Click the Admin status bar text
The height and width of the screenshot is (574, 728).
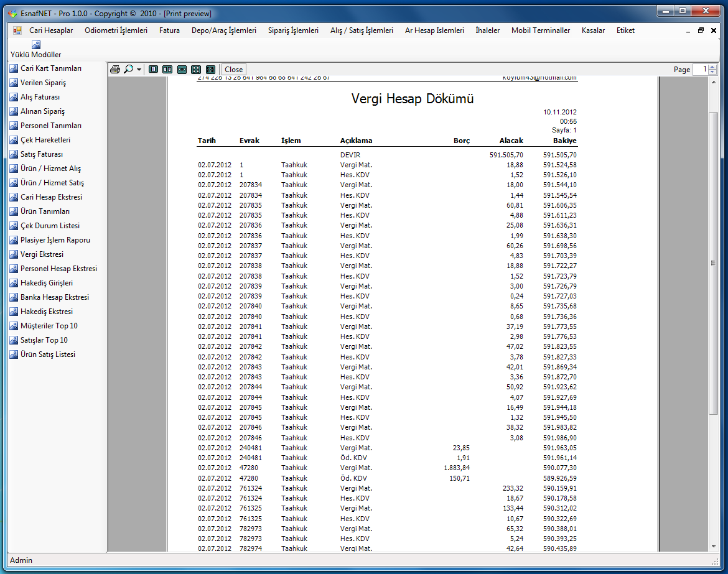click(21, 560)
